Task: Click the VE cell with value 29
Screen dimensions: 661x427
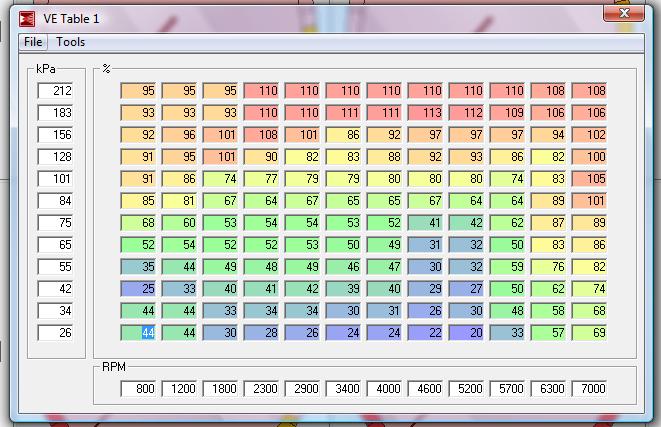Action: pos(425,289)
